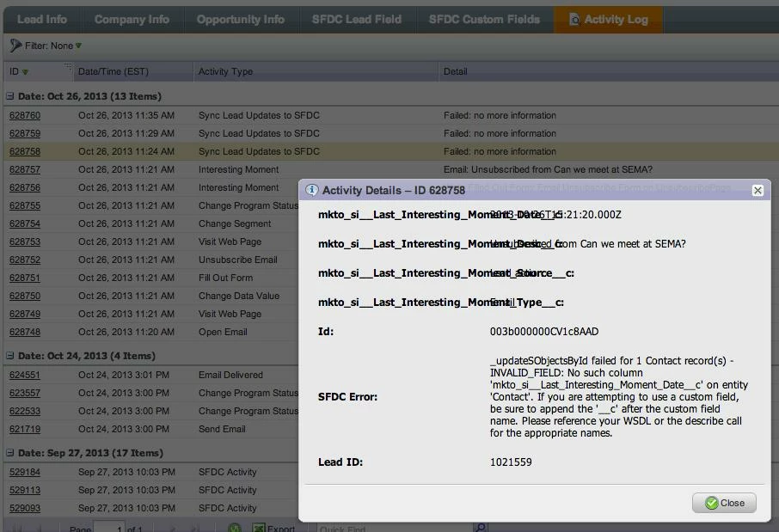Image resolution: width=779 pixels, height=532 pixels.
Task: Collapse the Oct 26, 2013 date group
Action: pos(10,96)
